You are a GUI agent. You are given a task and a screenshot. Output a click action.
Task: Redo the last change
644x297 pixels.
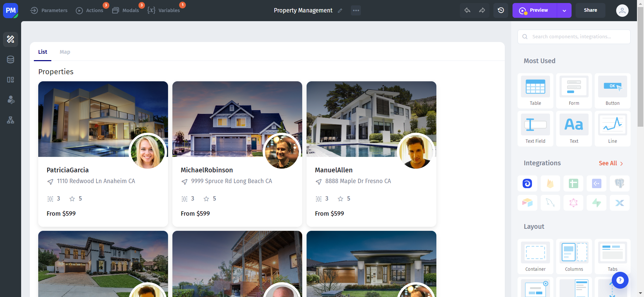(482, 10)
